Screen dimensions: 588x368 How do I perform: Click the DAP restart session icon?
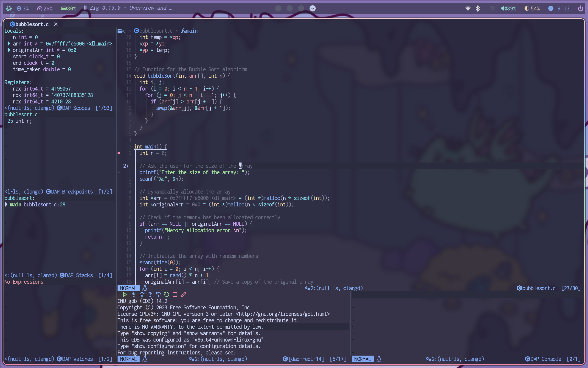pos(166,294)
